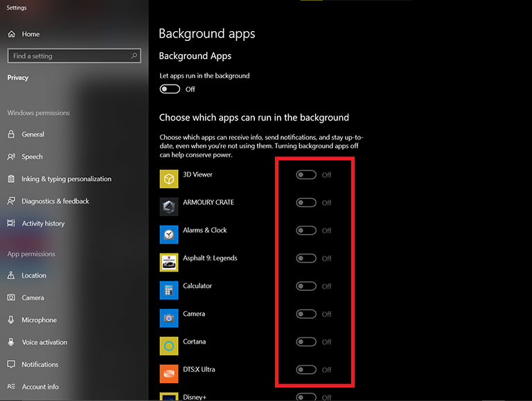Viewport: 532px width, 401px height.
Task: Click the Microphone icon in sidebar
Action: 11,320
